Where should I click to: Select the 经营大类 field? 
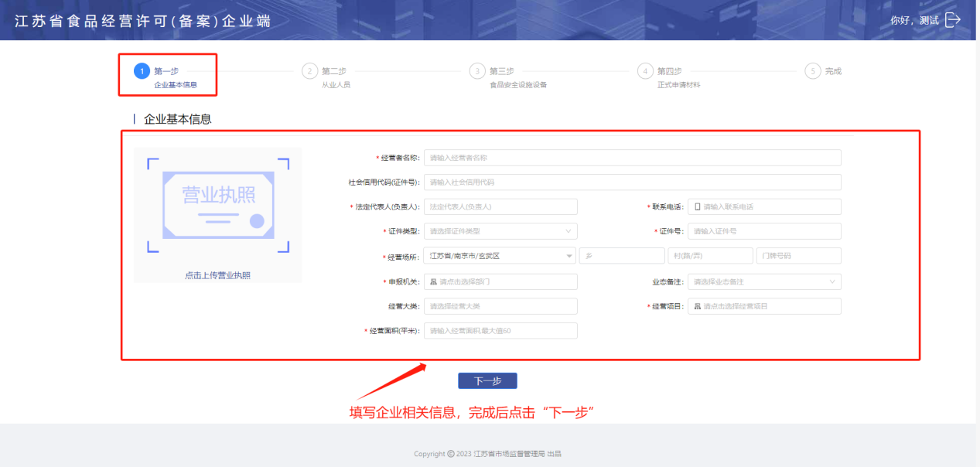coord(500,306)
